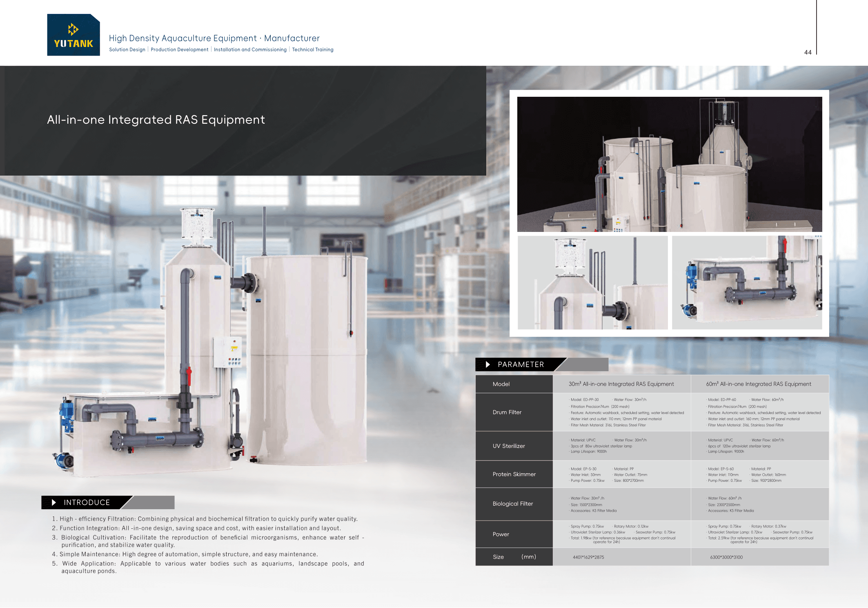Click 'Technical Training' in the header
This screenshot has width=868, height=608.
[312, 50]
